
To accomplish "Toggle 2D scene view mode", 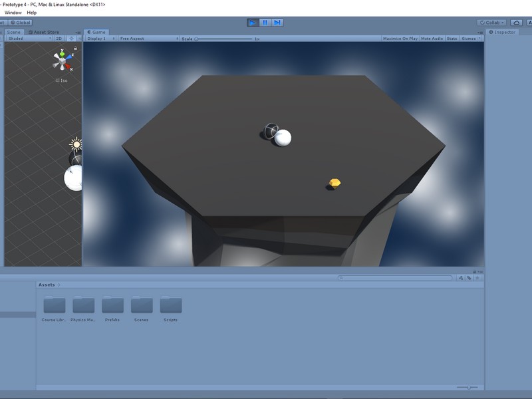I will [x=59, y=39].
